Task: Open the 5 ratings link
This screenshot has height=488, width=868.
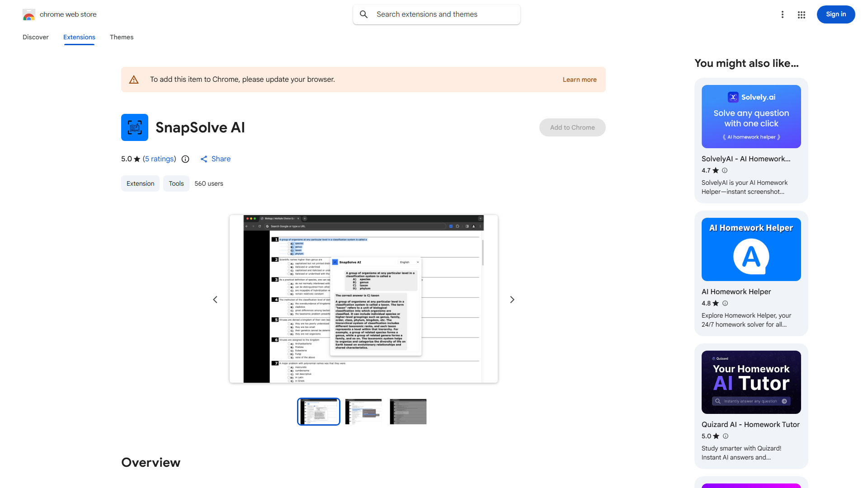Action: pos(160,159)
